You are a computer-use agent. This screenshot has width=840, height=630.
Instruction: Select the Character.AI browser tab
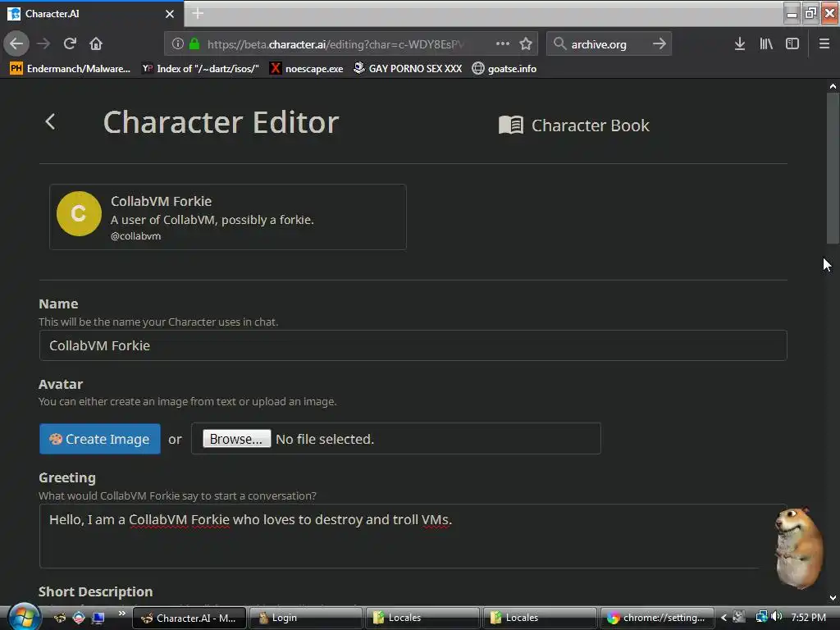pos(92,14)
